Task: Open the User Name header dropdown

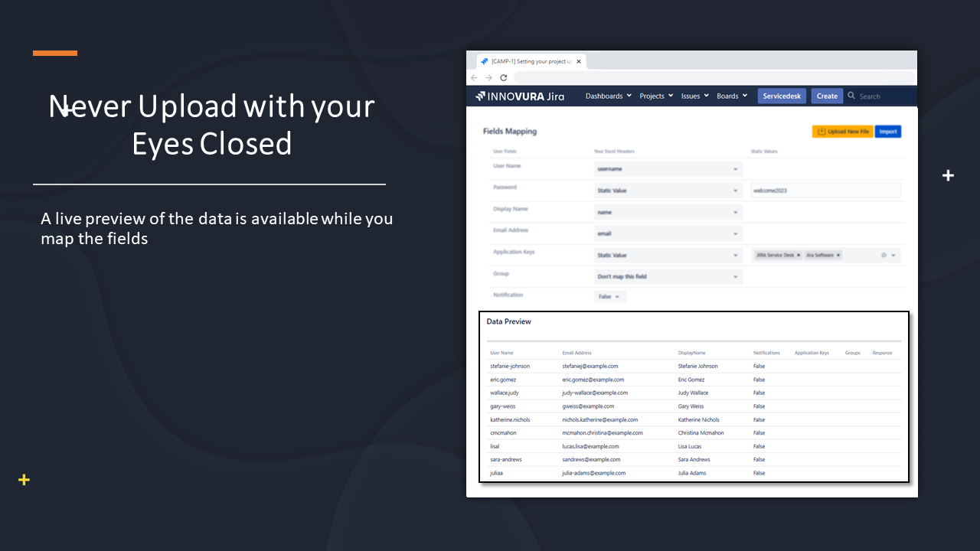Action: (x=668, y=169)
